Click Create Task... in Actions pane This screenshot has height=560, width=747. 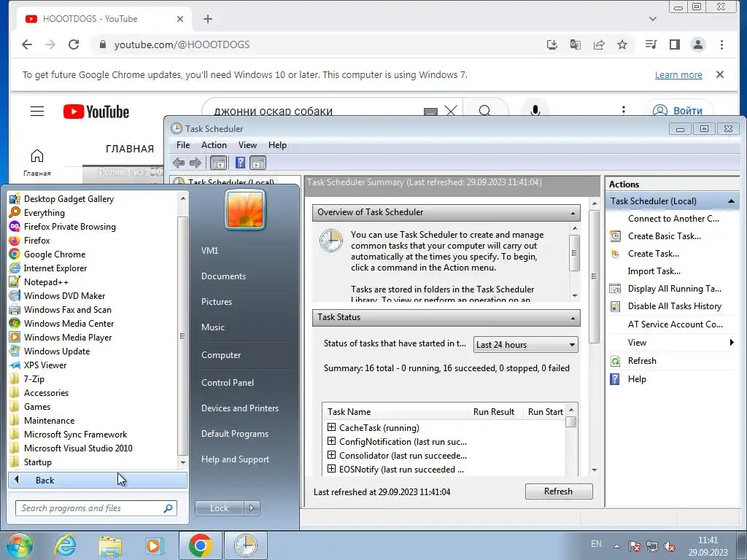point(653,254)
